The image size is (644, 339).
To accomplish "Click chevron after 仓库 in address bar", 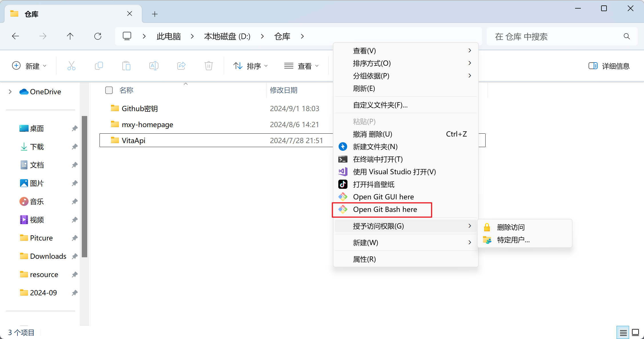I will click(302, 36).
